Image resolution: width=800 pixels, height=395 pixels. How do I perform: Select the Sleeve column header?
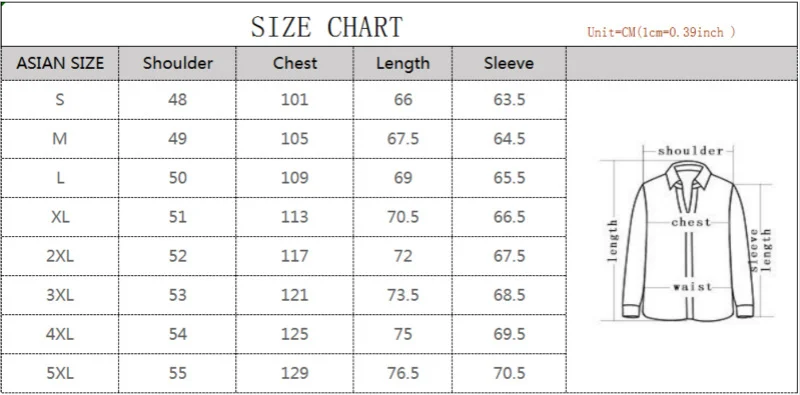pos(509,63)
